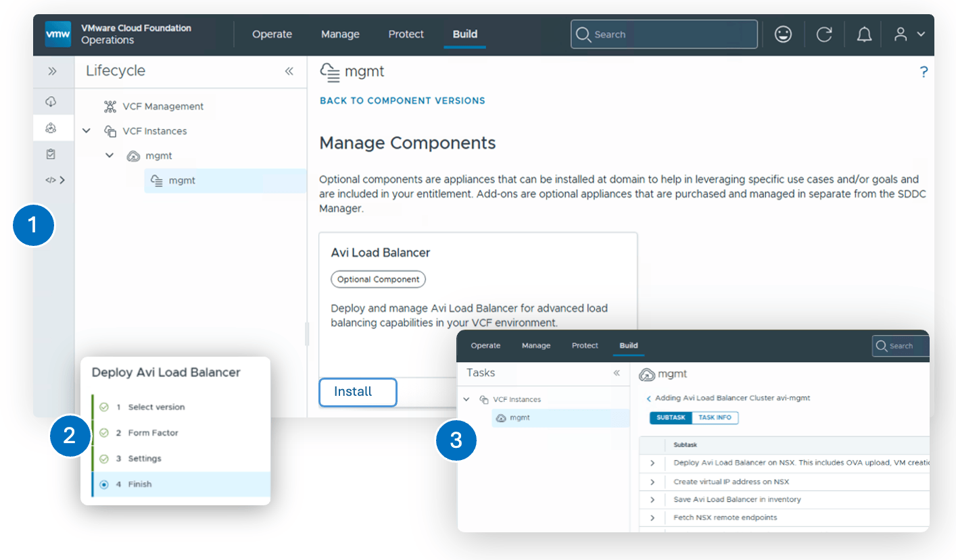Select mgmt in Tasks tree
This screenshot has width=956, height=560.
click(x=560, y=418)
